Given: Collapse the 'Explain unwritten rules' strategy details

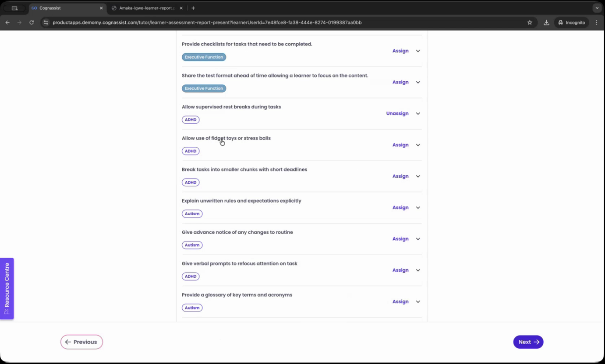Looking at the screenshot, I should click(x=417, y=207).
